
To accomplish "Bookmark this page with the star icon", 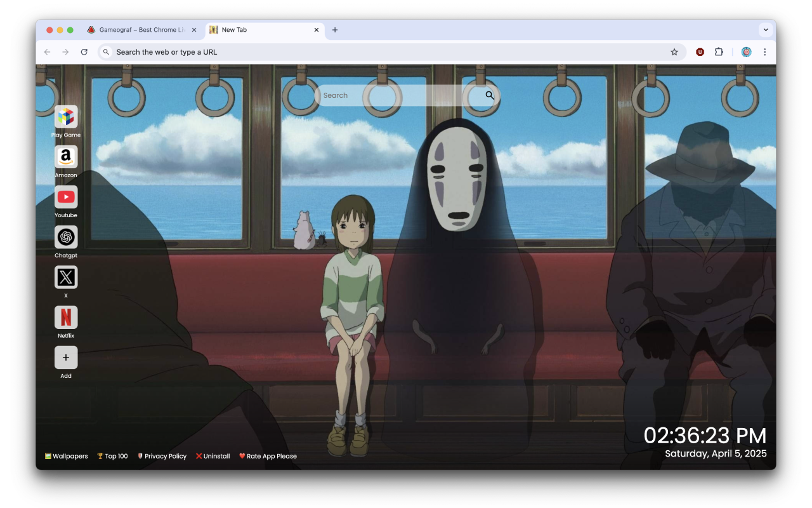I will (674, 52).
